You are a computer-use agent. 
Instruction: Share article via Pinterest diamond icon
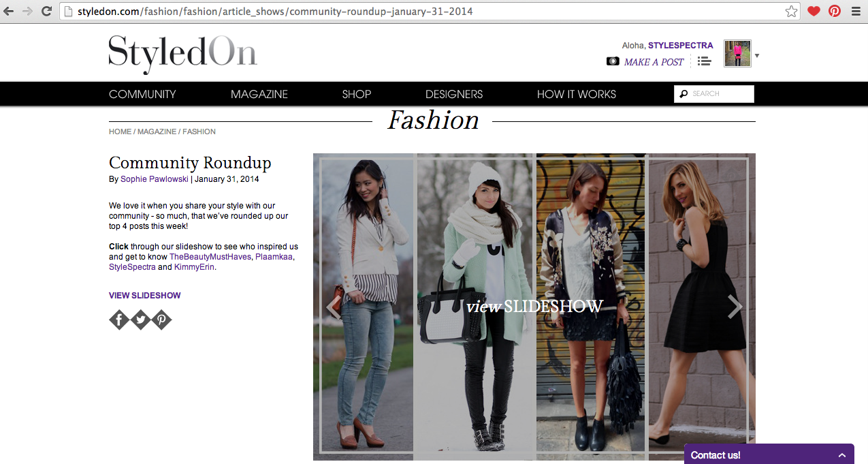161,320
